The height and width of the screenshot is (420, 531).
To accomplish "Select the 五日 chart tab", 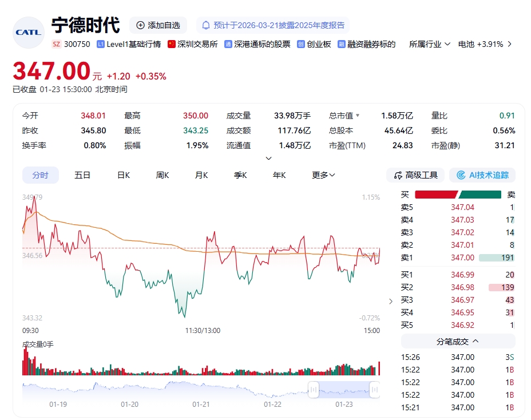I will 82,175.
